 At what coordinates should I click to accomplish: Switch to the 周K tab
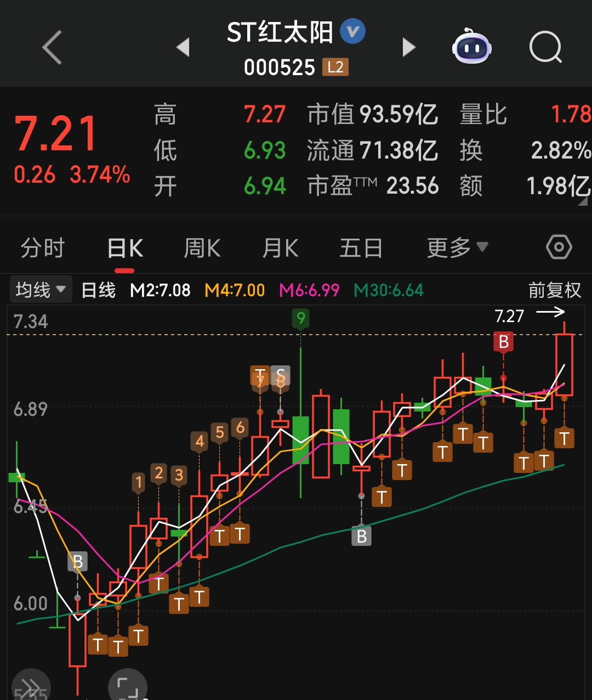pyautogui.click(x=202, y=248)
